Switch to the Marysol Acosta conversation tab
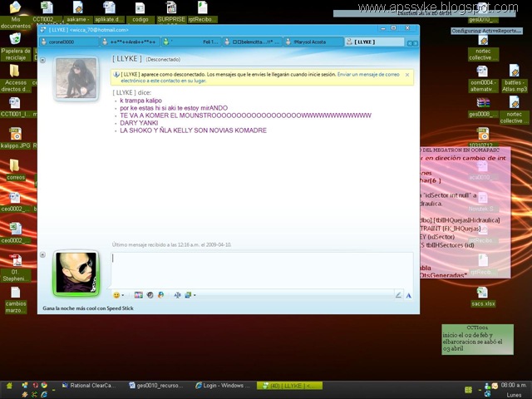 click(x=313, y=42)
